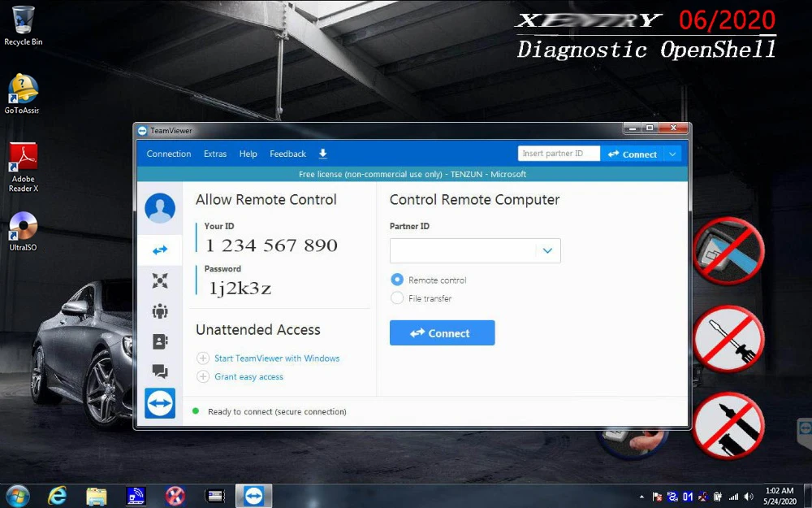Click the plus icon beside Grant easy access
The height and width of the screenshot is (508, 812).
(x=203, y=376)
